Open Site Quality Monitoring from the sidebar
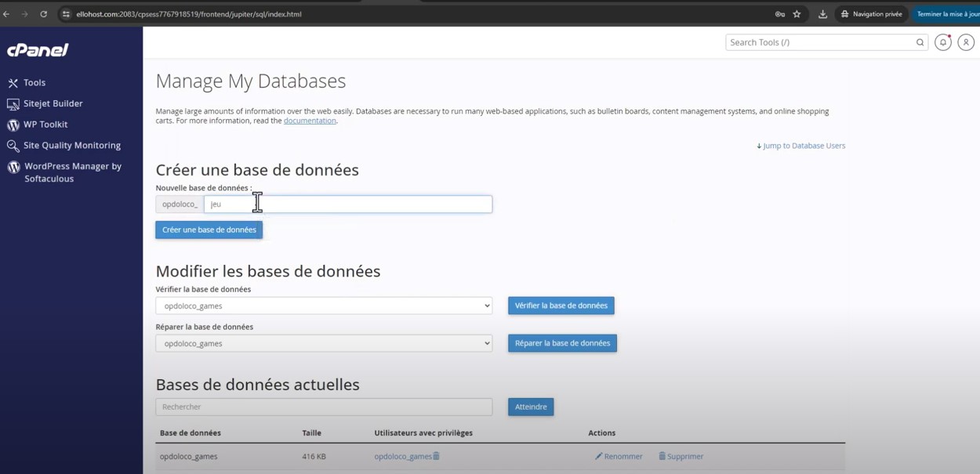Screen dimensions: 980x474 (x=13, y=145)
